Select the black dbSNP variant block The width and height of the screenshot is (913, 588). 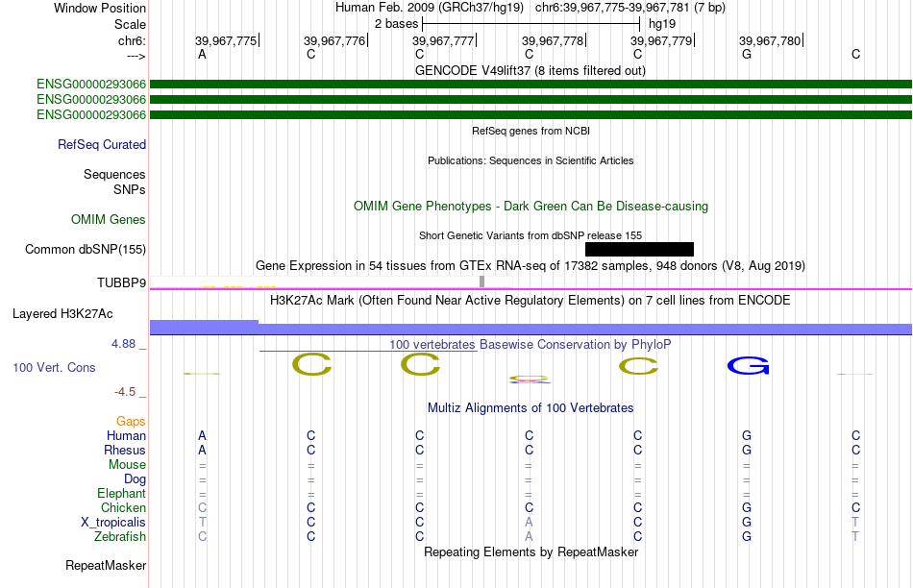click(x=639, y=249)
